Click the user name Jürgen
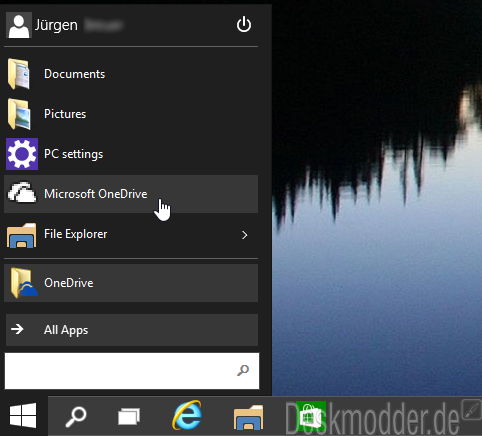Screen dimensions: 482x436 click(56, 26)
